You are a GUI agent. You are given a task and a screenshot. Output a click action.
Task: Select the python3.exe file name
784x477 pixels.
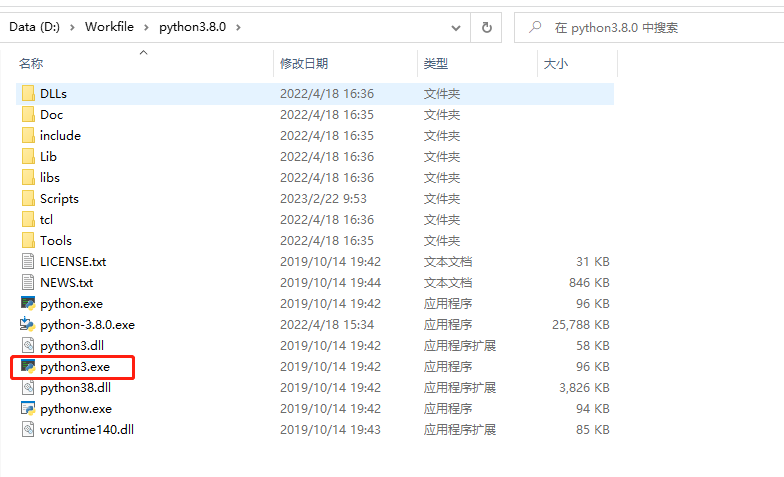(75, 367)
